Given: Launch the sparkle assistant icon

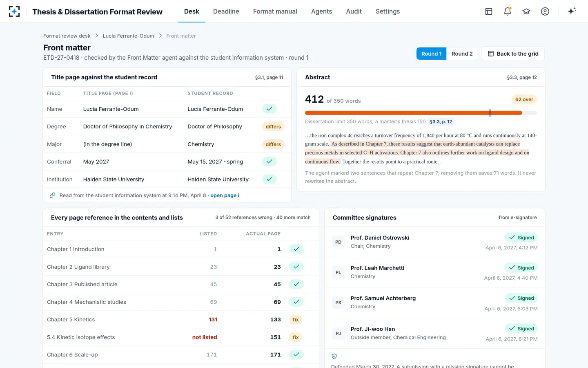Looking at the screenshot, I should click(572, 11).
